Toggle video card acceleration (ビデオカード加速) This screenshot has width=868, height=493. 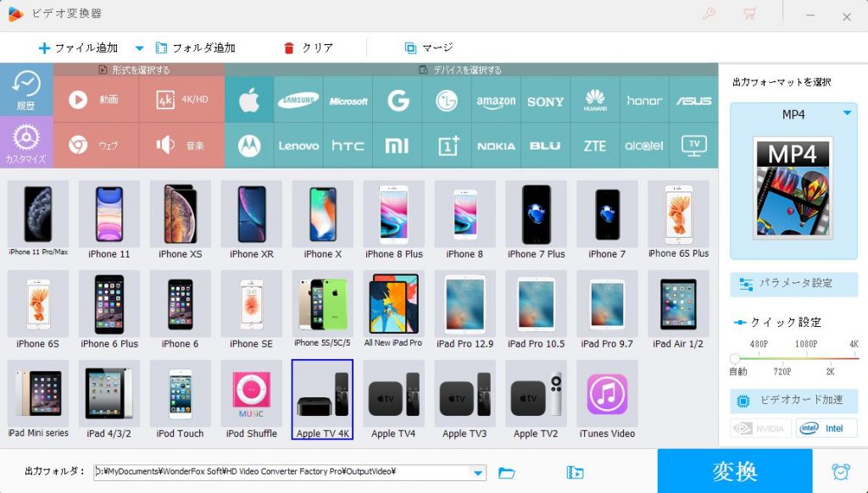tap(793, 401)
